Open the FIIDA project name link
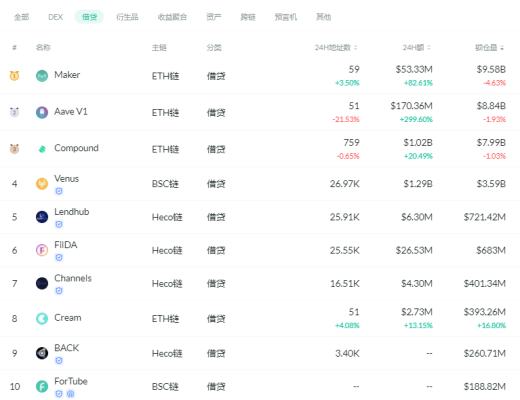520x400 pixels. tap(66, 245)
